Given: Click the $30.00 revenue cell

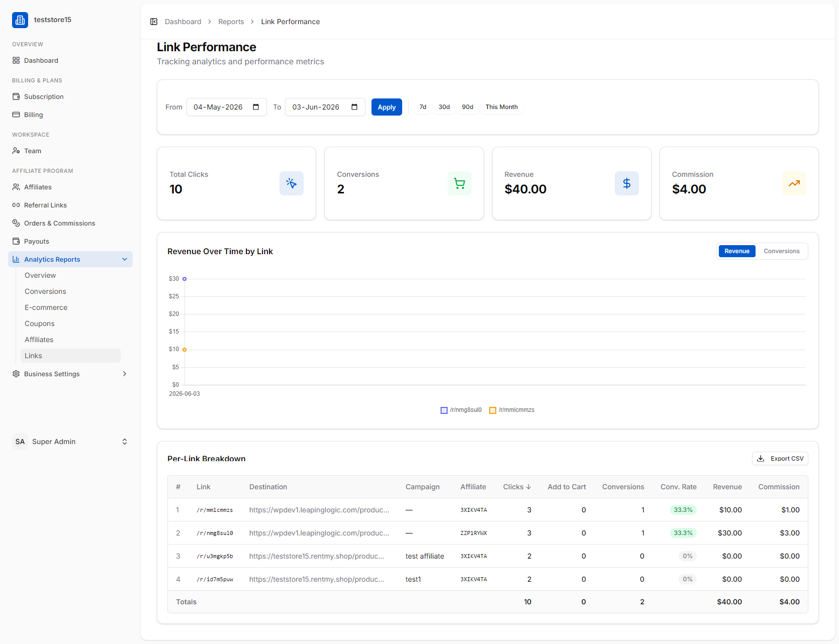Looking at the screenshot, I should tap(730, 533).
